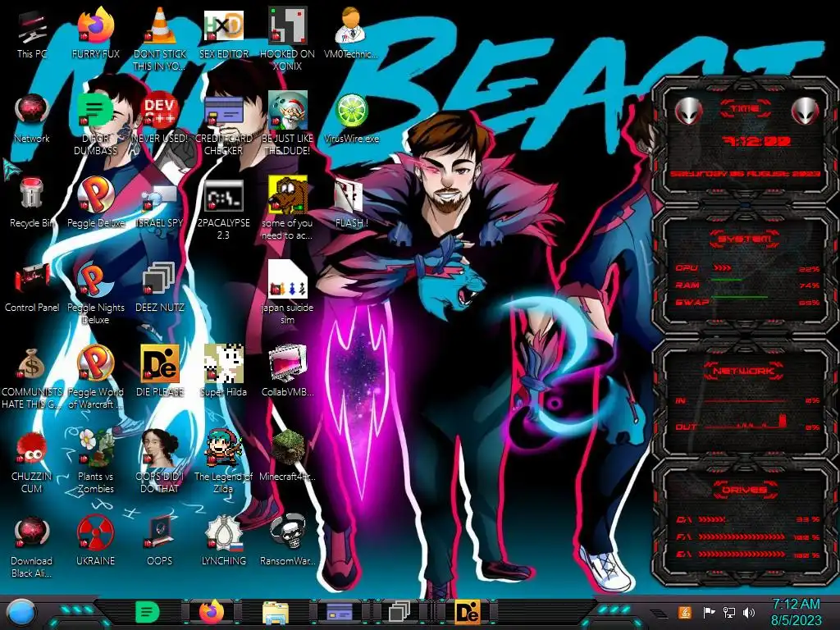Switch to the De app in taskbar
The width and height of the screenshot is (840, 630).
click(x=467, y=612)
